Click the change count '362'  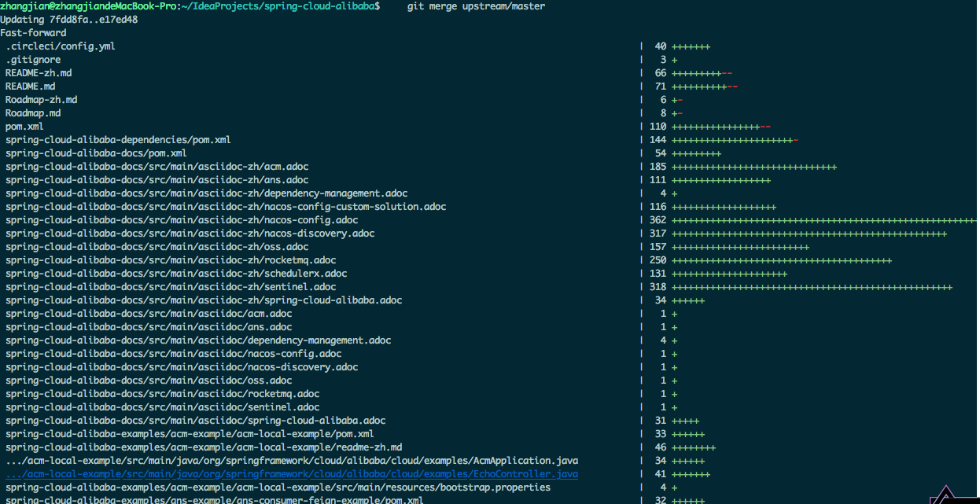tap(658, 220)
